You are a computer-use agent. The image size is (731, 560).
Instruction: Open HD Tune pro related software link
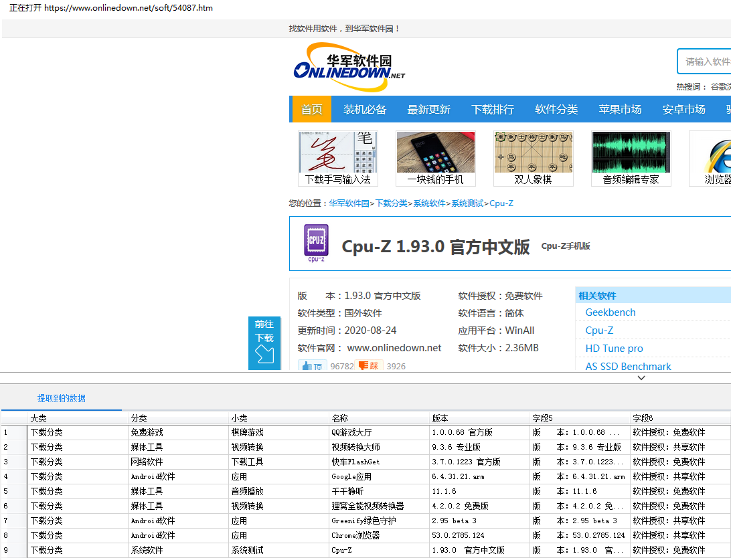pos(614,349)
